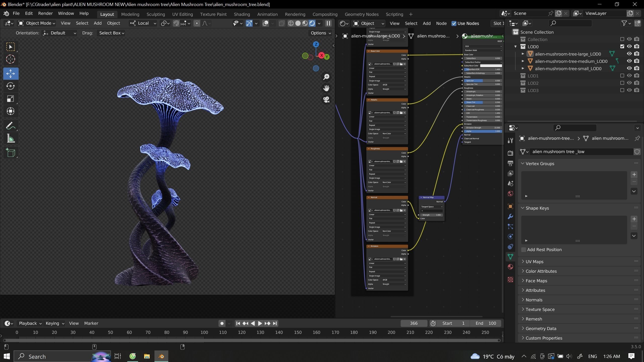Select the Annotate pencil tool
The height and width of the screenshot is (362, 644).
[x=11, y=125]
